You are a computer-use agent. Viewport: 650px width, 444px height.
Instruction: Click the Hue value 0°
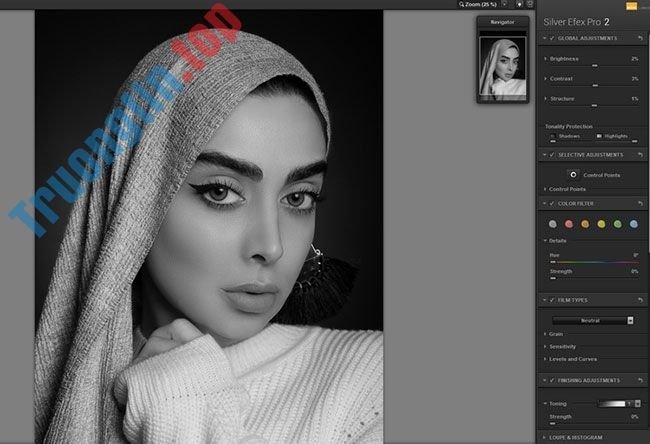[635, 255]
